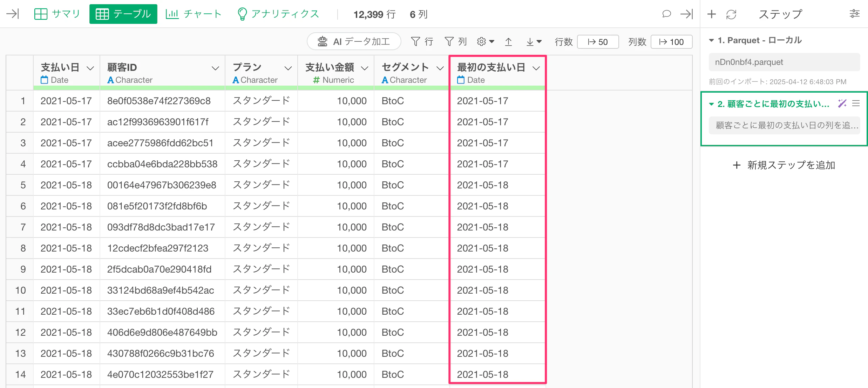Expand the left panel arrow icon

(13, 14)
